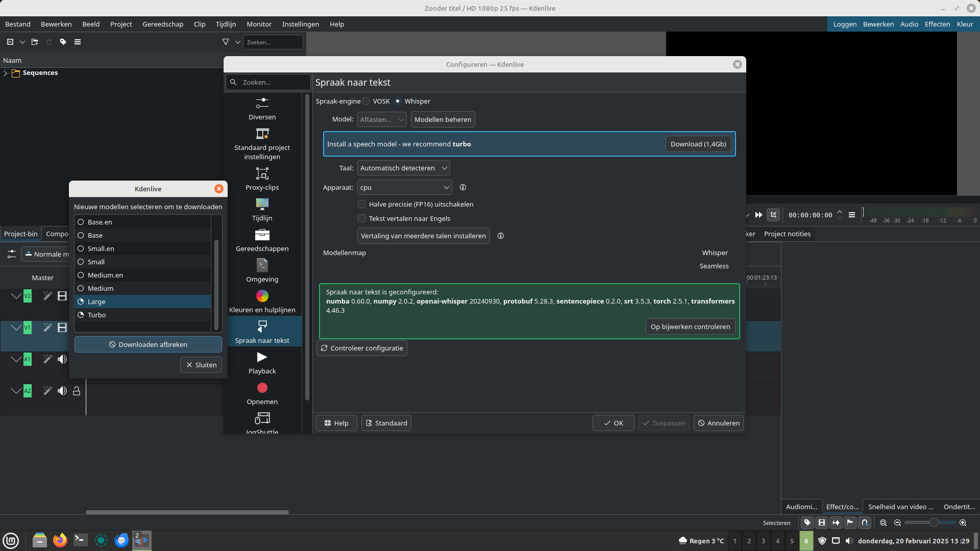Image resolution: width=980 pixels, height=551 pixels.
Task: Click the Apparaat info icon
Action: click(x=463, y=187)
